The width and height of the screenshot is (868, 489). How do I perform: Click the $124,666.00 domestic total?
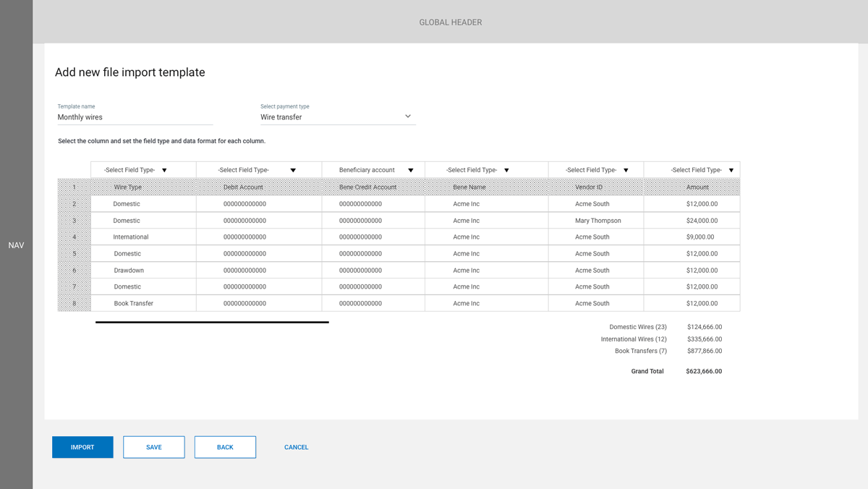pyautogui.click(x=705, y=327)
